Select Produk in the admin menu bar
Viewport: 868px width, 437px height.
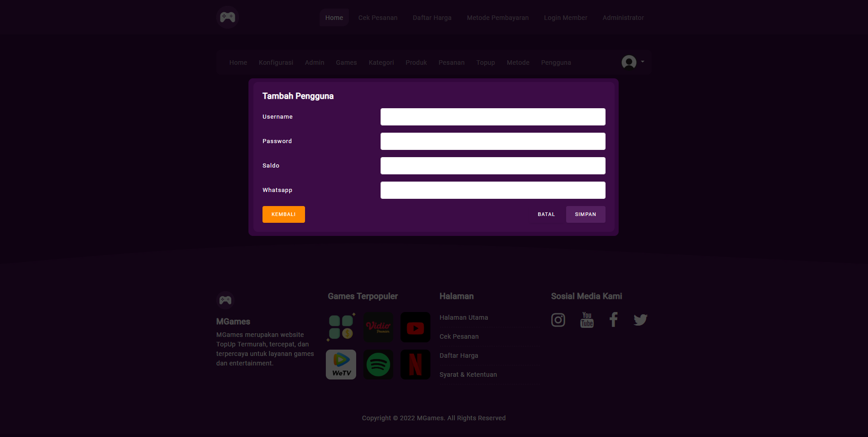[416, 62]
